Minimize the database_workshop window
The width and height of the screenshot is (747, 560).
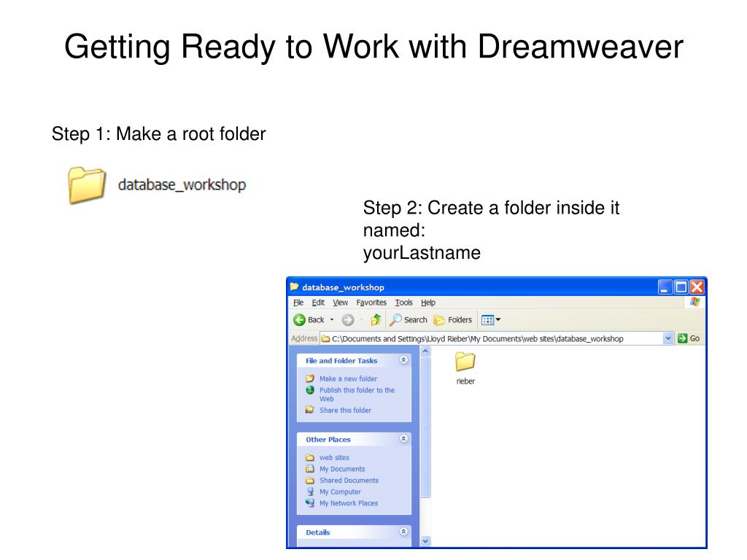coord(665,287)
